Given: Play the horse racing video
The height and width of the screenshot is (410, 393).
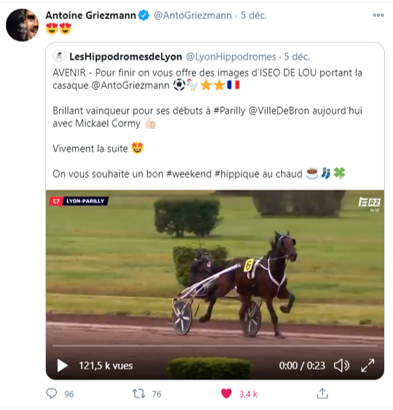Looking at the screenshot, I should coord(62,366).
